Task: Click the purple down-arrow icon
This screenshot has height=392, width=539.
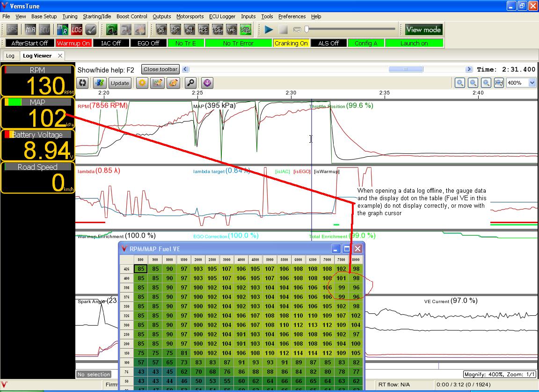Action: [207, 83]
